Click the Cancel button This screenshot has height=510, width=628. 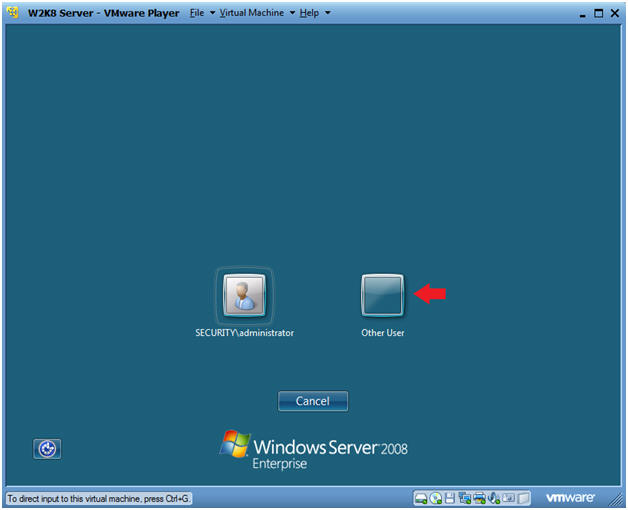(313, 401)
